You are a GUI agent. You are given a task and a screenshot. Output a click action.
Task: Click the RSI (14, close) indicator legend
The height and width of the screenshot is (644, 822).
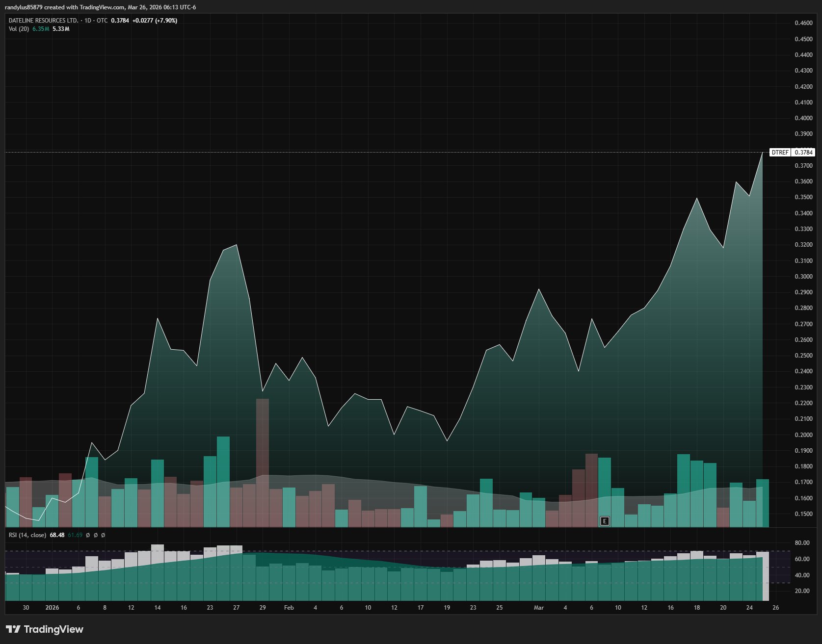[27, 535]
